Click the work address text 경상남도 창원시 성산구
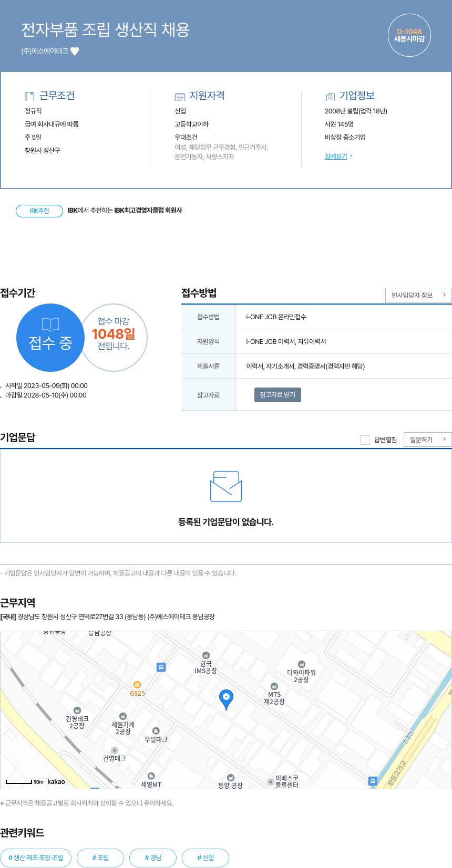This screenshot has width=452, height=868. 116,616
